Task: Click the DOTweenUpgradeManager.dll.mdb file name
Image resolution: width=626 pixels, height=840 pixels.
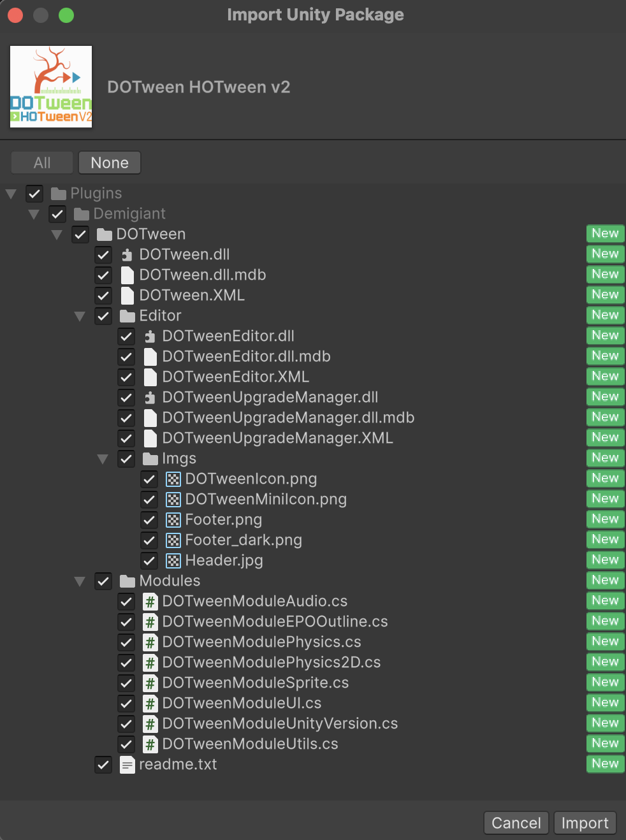Action: coord(288,417)
